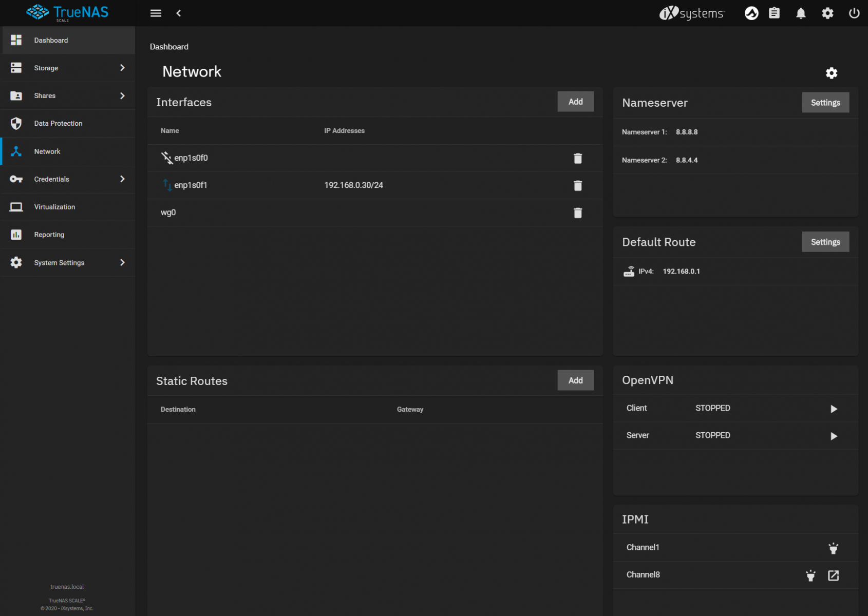Expand the Credentials submenu chevron
The image size is (868, 616).
(122, 179)
